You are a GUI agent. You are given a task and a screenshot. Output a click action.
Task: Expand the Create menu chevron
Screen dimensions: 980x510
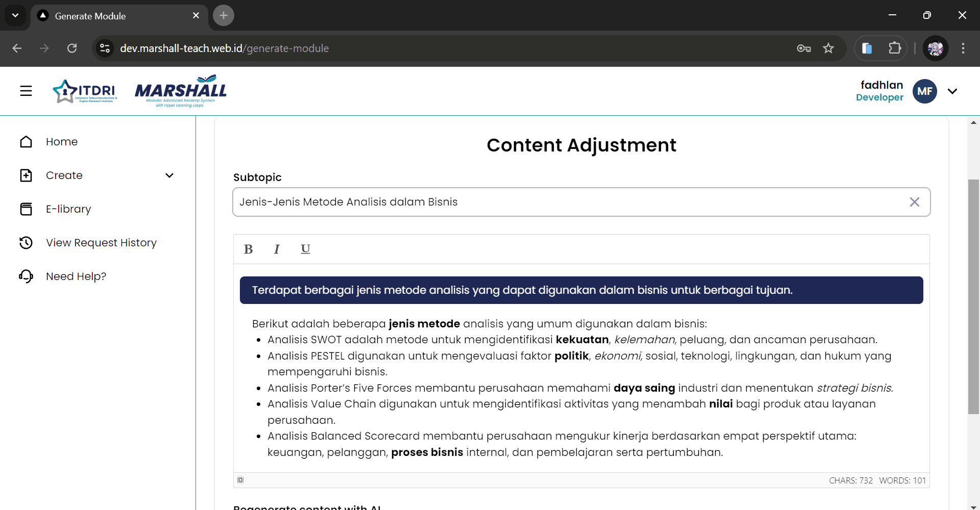click(x=169, y=175)
